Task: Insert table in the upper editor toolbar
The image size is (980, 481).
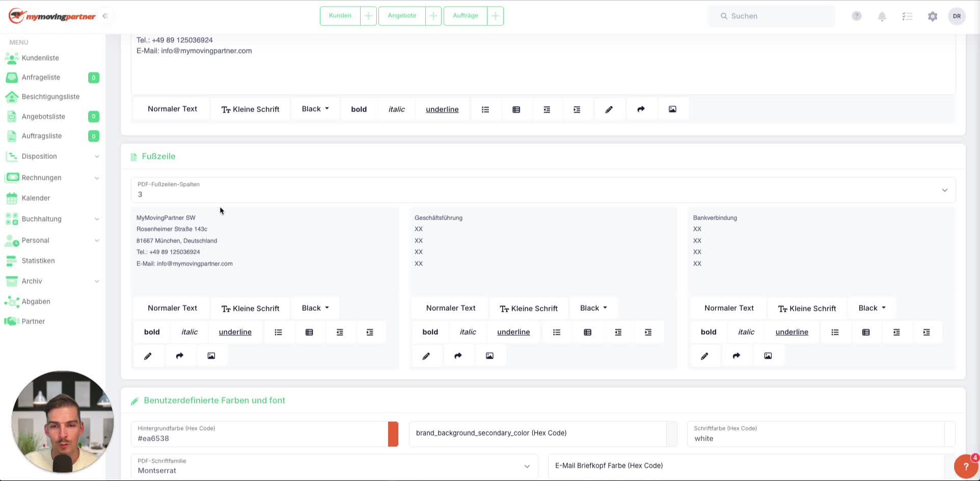Action: [x=516, y=109]
